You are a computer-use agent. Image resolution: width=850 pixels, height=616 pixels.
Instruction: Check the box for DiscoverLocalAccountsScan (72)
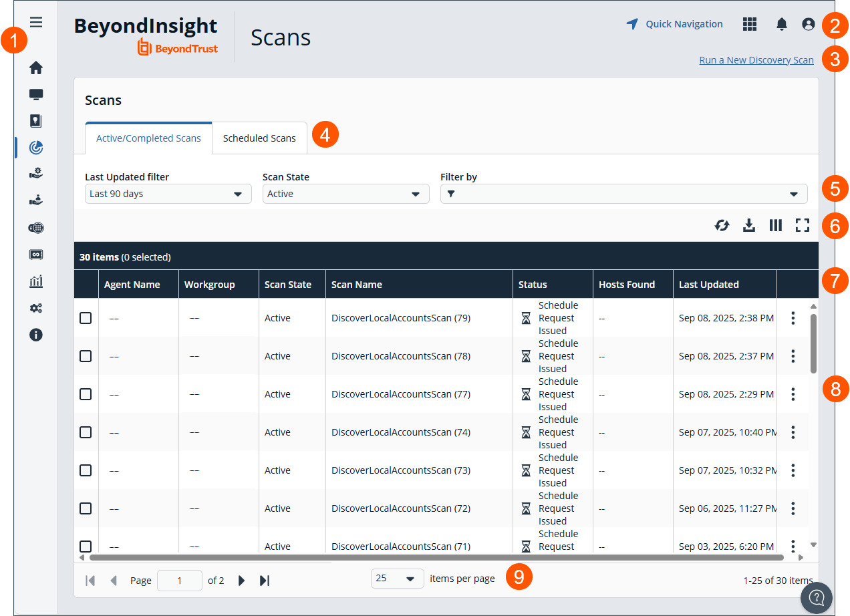86,508
